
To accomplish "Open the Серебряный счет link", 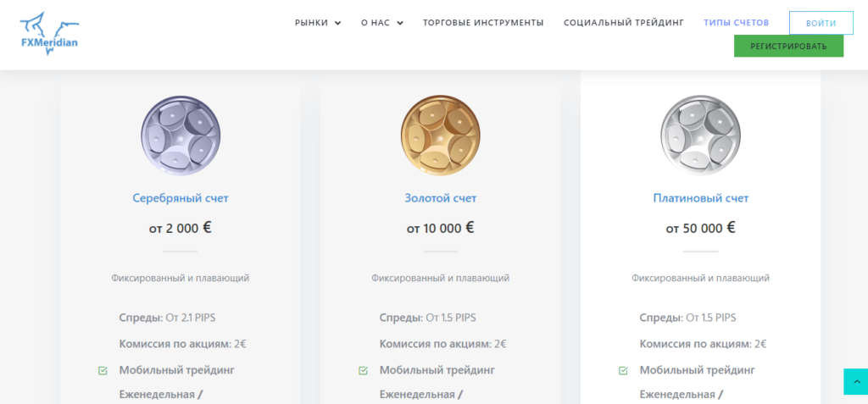I will pyautogui.click(x=181, y=198).
